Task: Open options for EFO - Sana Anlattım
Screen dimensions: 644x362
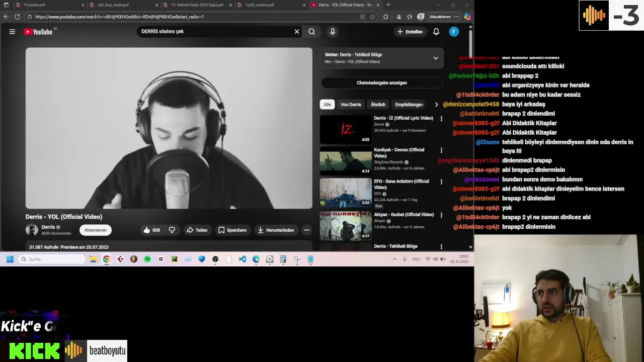Action: [441, 182]
